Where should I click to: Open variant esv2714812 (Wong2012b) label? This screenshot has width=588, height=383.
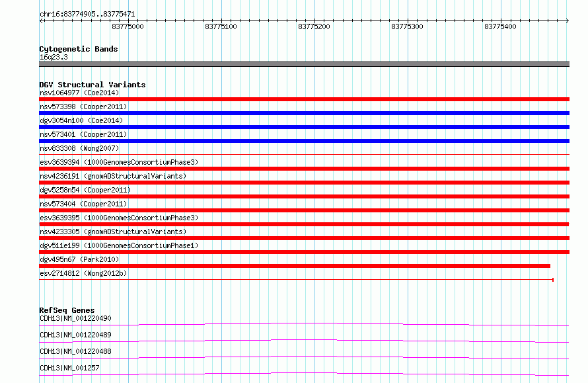(83, 273)
